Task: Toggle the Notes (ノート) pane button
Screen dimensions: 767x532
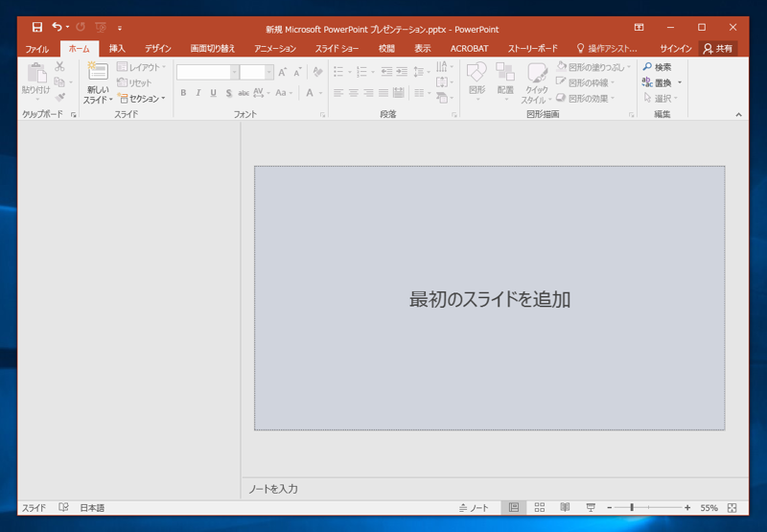Action: (x=474, y=508)
